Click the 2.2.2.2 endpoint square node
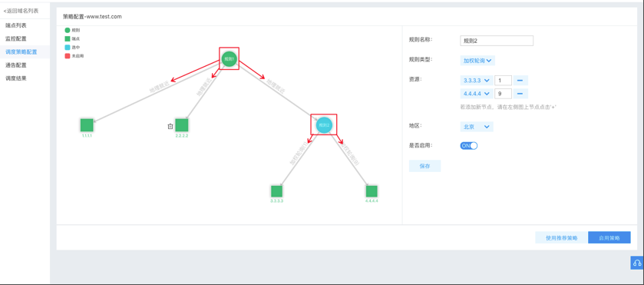 [x=182, y=125]
